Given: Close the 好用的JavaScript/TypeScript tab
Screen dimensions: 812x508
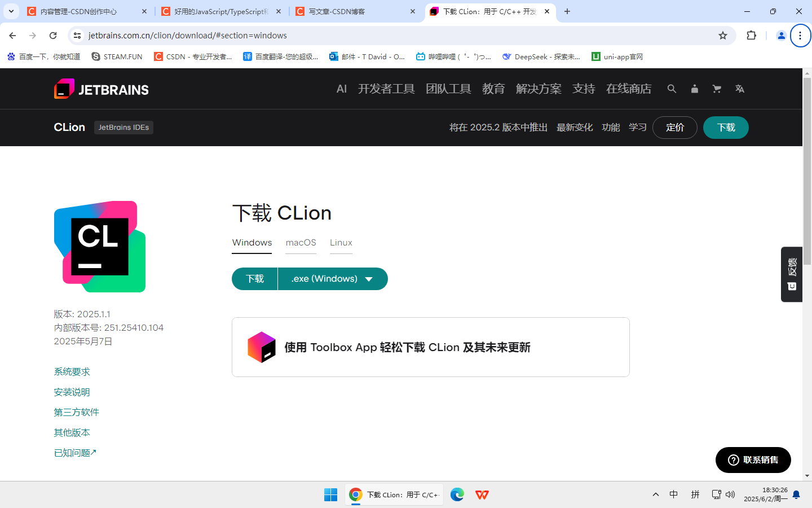Looking at the screenshot, I should pyautogui.click(x=279, y=11).
